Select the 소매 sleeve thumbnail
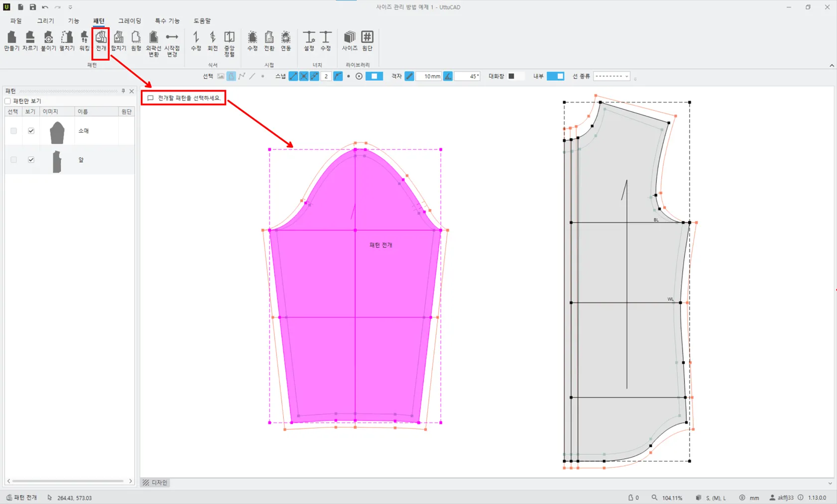837x504 pixels. 57,132
